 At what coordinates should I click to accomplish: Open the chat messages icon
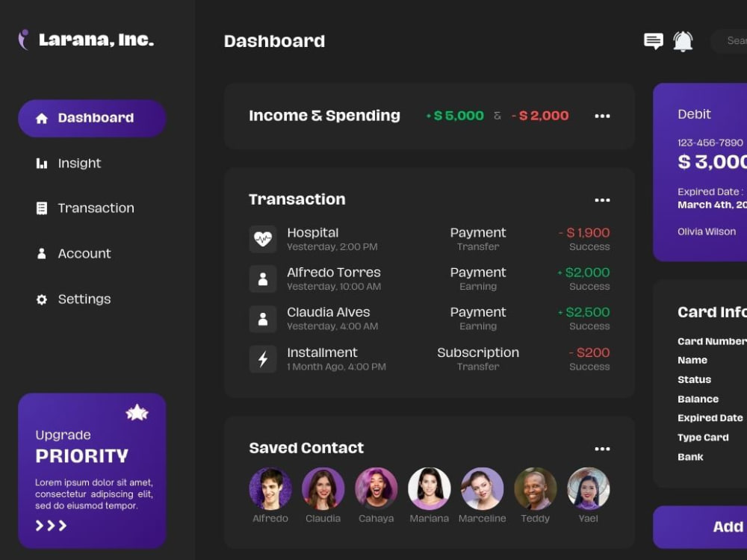pyautogui.click(x=653, y=41)
